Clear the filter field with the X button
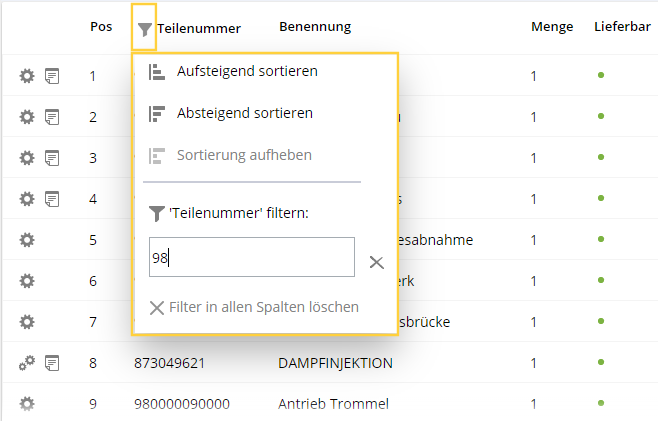Screen dimensions: 658x421 tap(376, 262)
